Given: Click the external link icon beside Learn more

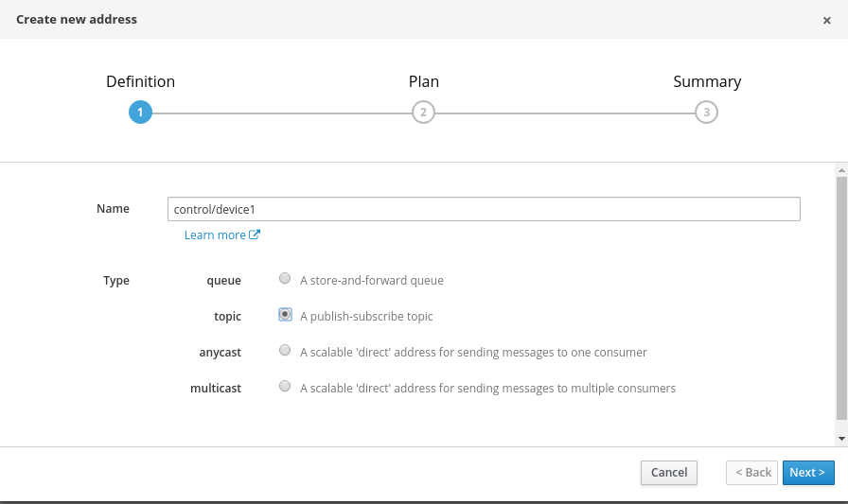Looking at the screenshot, I should [255, 235].
